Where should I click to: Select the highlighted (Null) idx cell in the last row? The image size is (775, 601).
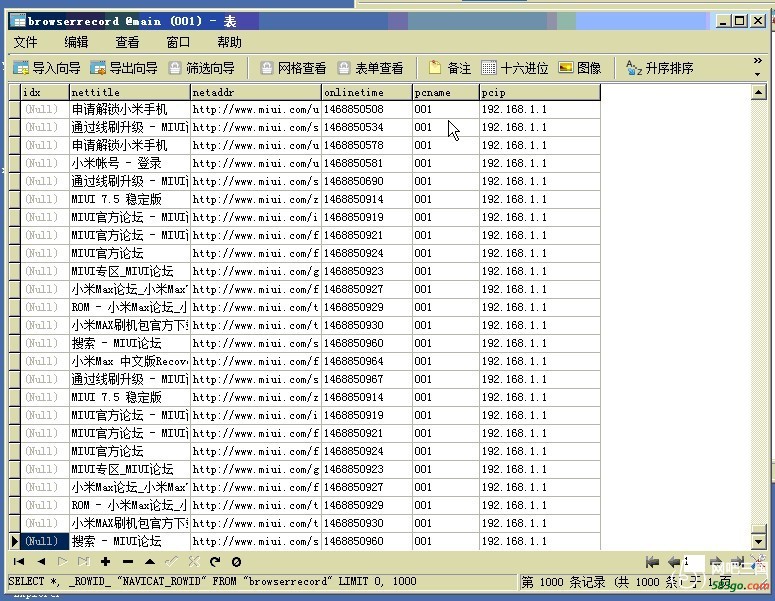pos(45,541)
